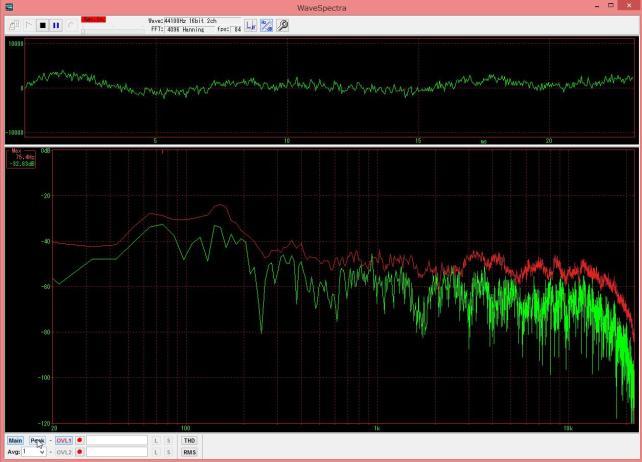
Task: Click the red dot next to OVL2
Action: click(x=80, y=452)
